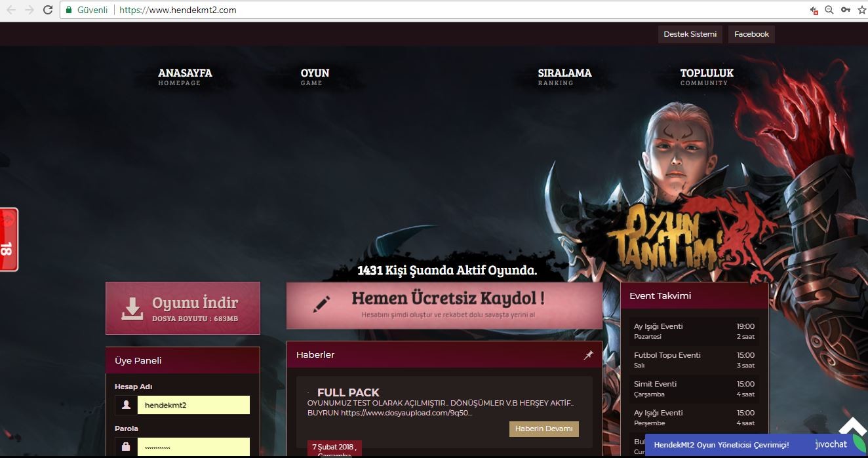The image size is (868, 458).
Task: Click Hemen Ücretsiz Kaydol banner
Action: (444, 305)
